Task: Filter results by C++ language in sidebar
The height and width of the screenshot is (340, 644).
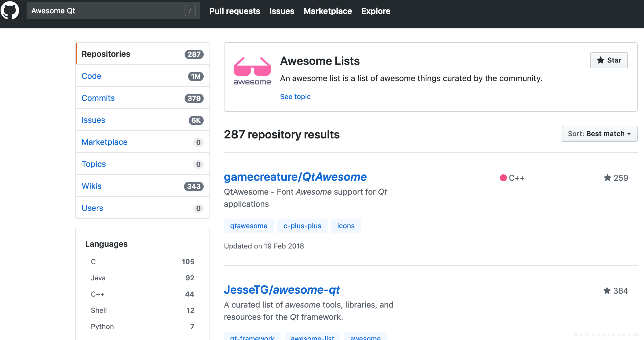Action: click(x=142, y=294)
